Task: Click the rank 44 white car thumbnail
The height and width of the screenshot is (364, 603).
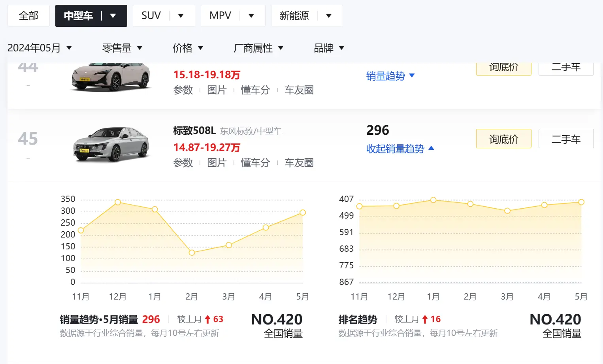Action: coord(111,77)
